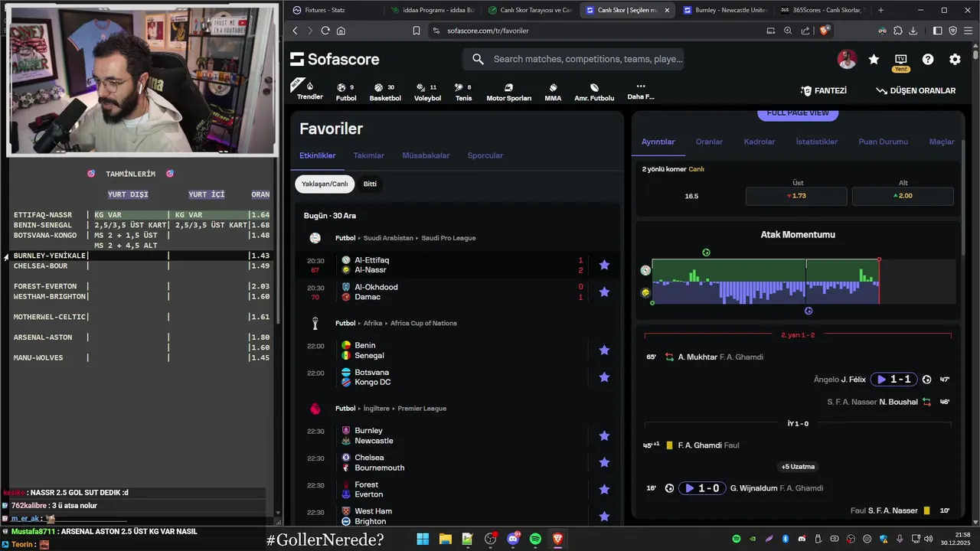The image size is (980, 551).
Task: Click the page vertical scrollbar
Action: click(x=975, y=55)
